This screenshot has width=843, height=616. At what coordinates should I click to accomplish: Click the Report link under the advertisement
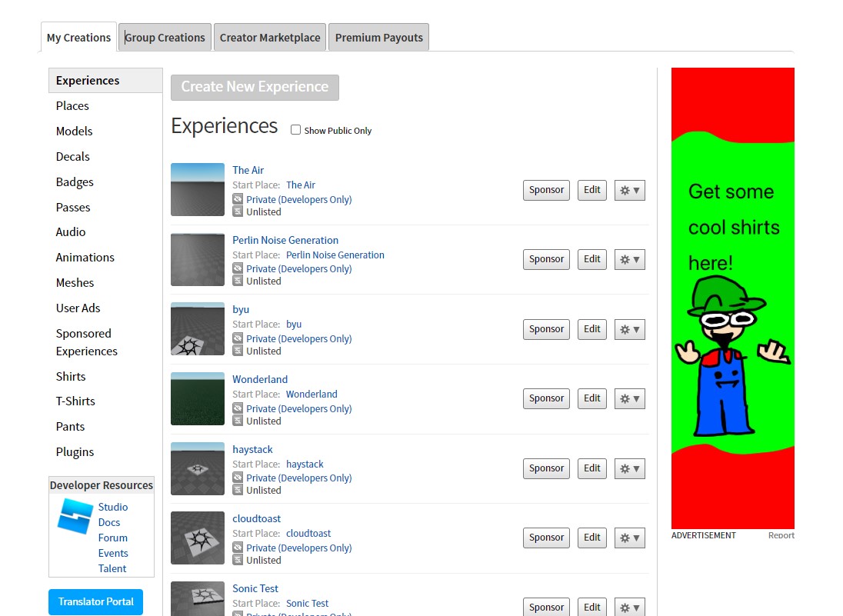tap(781, 534)
